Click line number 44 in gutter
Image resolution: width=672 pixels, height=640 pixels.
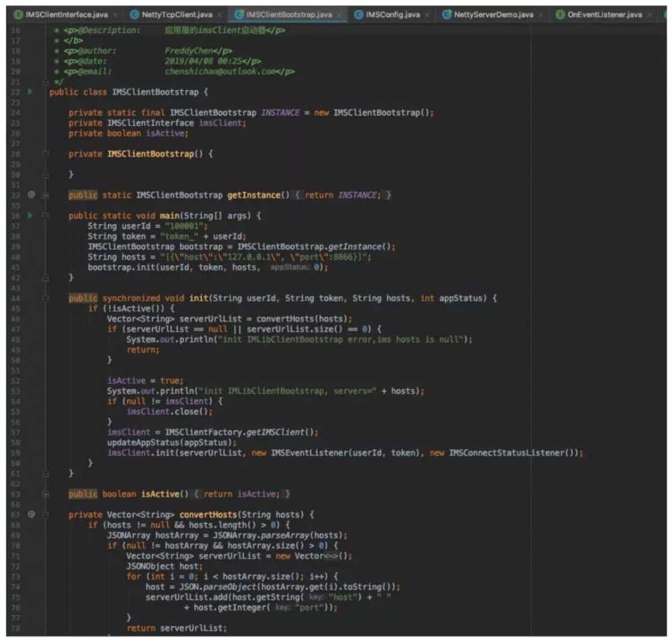pyautogui.click(x=15, y=298)
